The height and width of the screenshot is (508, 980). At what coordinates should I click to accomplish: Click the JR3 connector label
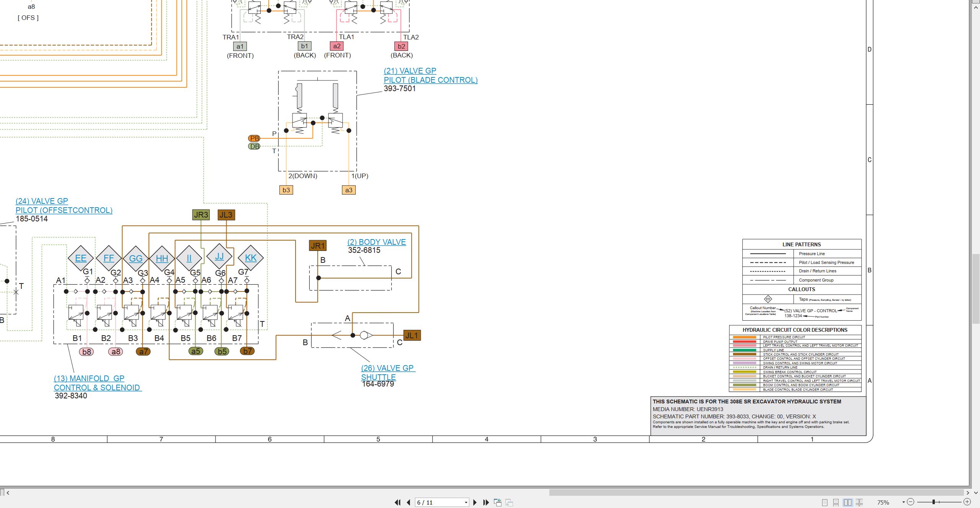pyautogui.click(x=201, y=215)
